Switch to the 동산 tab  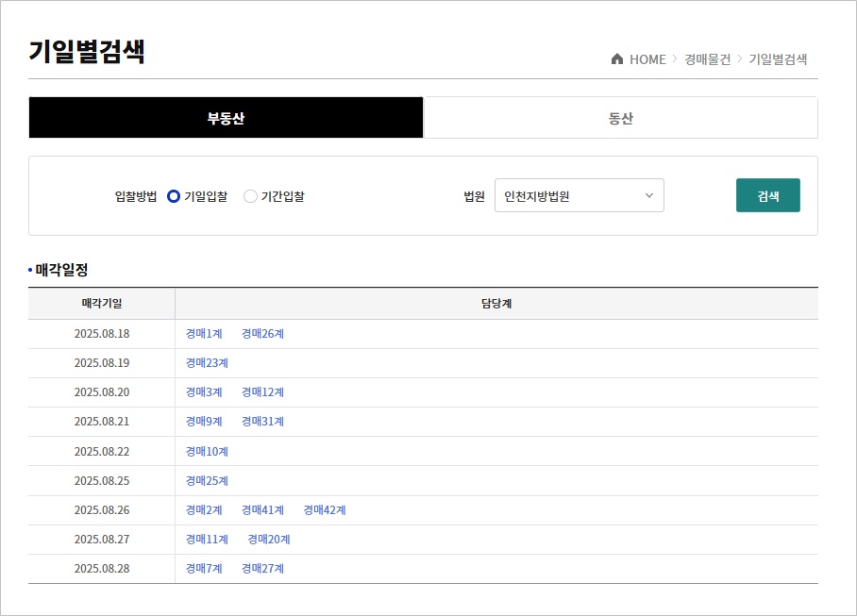(x=620, y=118)
